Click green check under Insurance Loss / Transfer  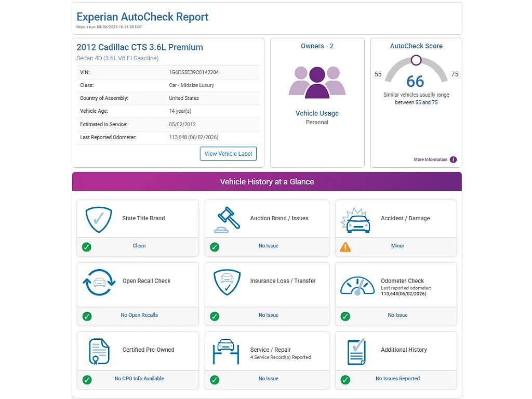point(215,316)
